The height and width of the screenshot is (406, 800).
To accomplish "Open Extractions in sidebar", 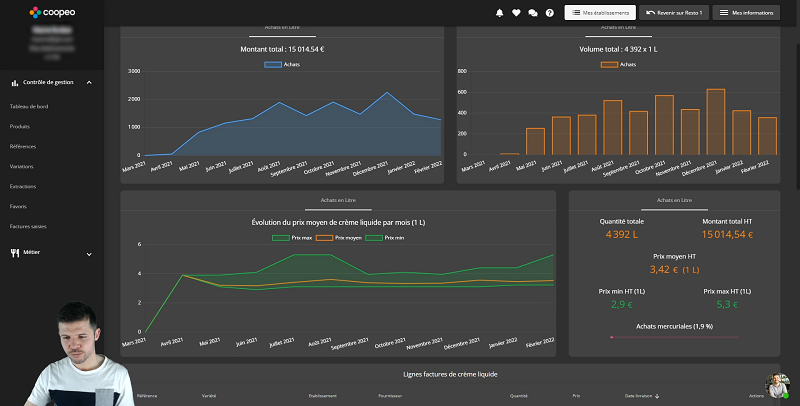I will [x=23, y=186].
